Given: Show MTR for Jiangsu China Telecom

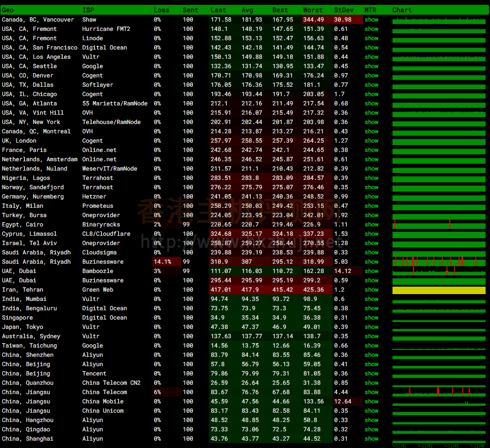Looking at the screenshot, I should [371, 392].
